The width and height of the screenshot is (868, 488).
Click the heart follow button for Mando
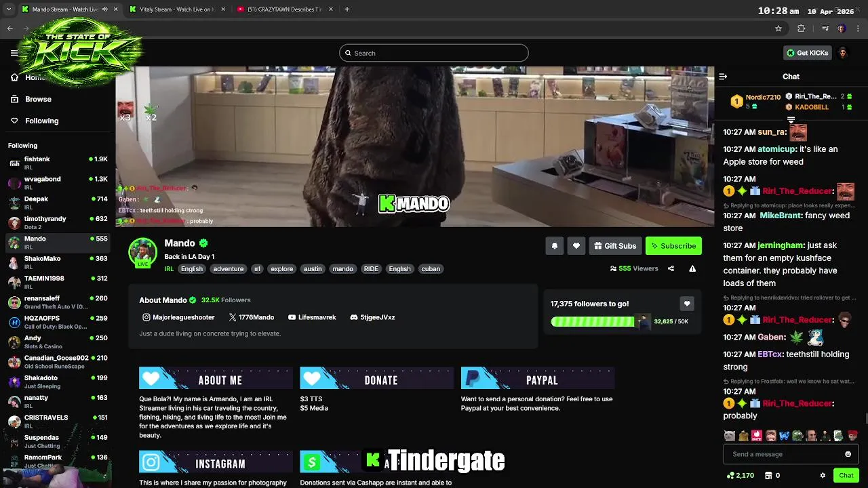point(576,246)
